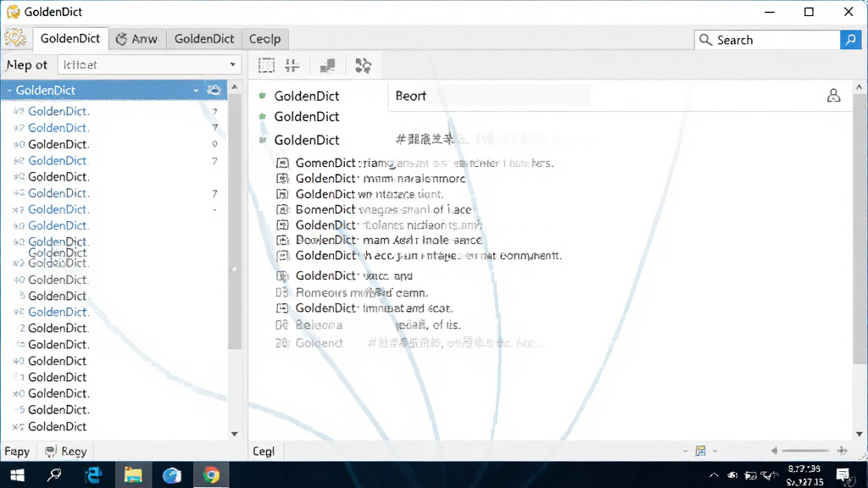
Task: Click icon beside 'GomenDict riamg' entry
Action: [282, 163]
